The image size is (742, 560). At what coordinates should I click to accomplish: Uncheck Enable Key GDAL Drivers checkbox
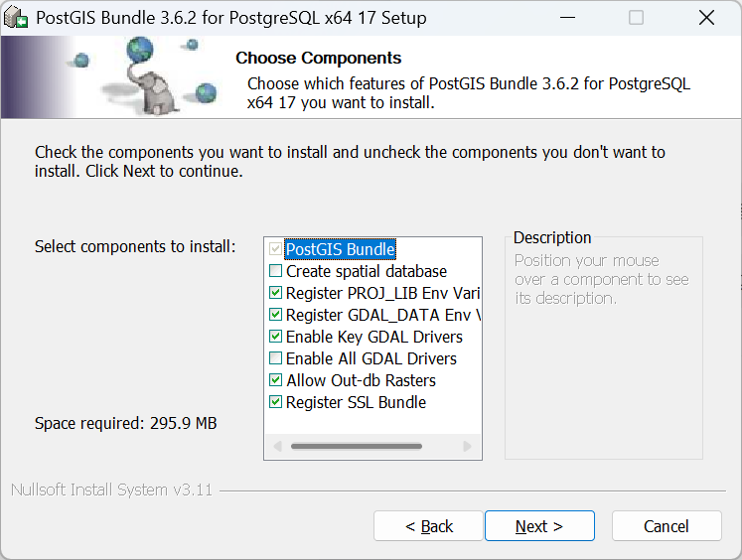coord(275,337)
